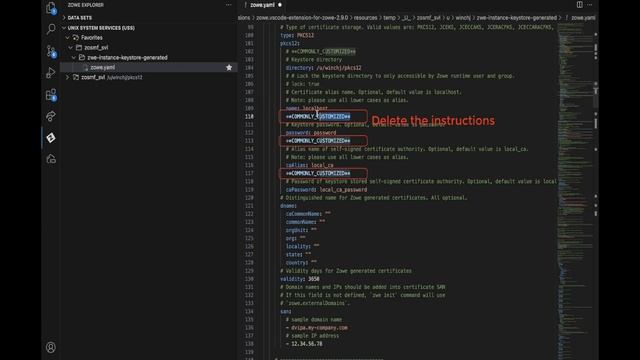
Task: Click the favorite star on zowe.yaml row
Action: 229,67
